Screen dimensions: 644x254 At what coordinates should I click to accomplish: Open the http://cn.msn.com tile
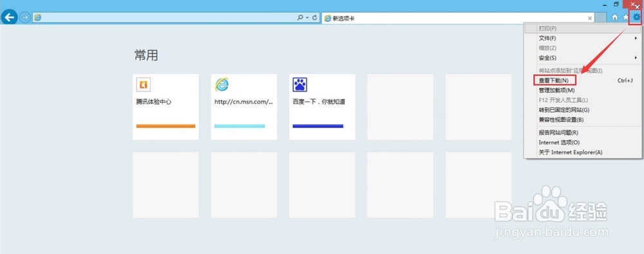244,107
